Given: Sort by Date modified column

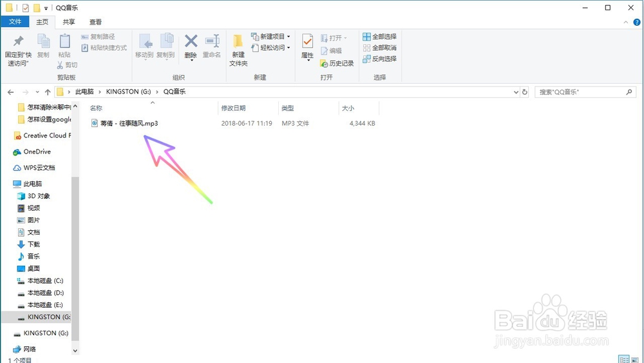Looking at the screenshot, I should pyautogui.click(x=248, y=108).
